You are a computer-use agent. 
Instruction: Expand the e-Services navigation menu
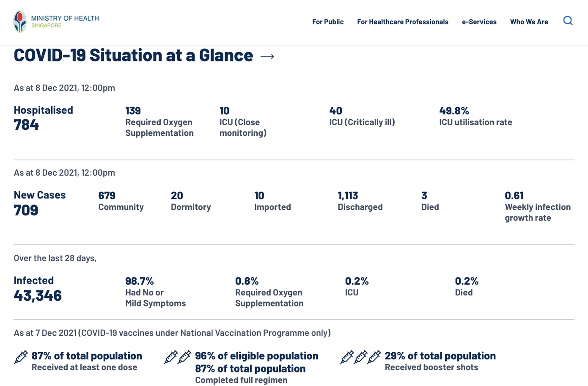click(x=479, y=22)
